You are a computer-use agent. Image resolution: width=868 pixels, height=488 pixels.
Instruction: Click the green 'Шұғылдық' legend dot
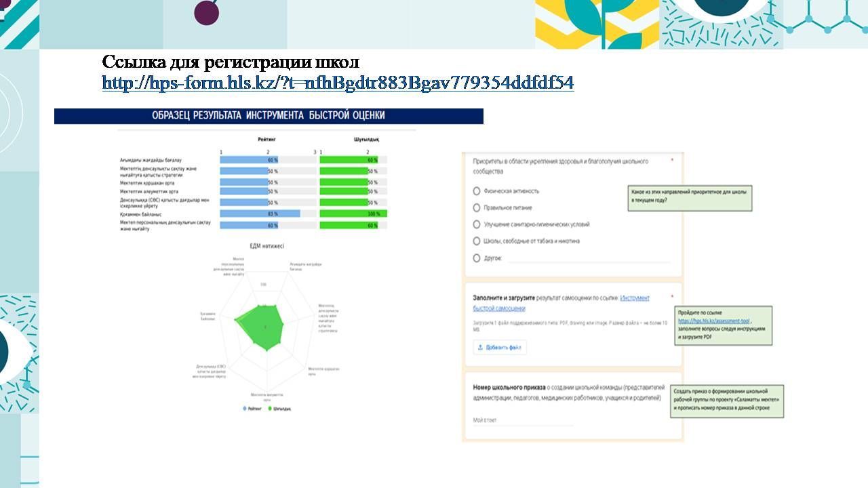coord(269,409)
